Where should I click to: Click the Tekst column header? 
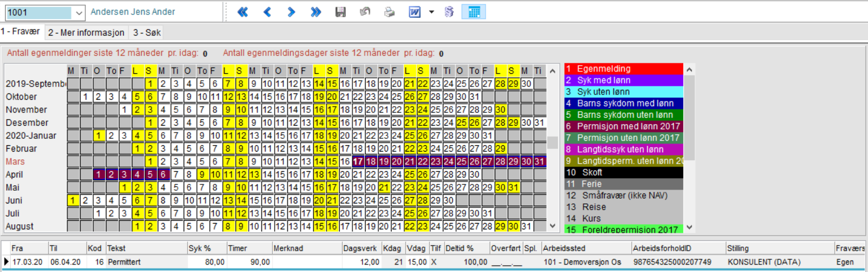coord(146,248)
